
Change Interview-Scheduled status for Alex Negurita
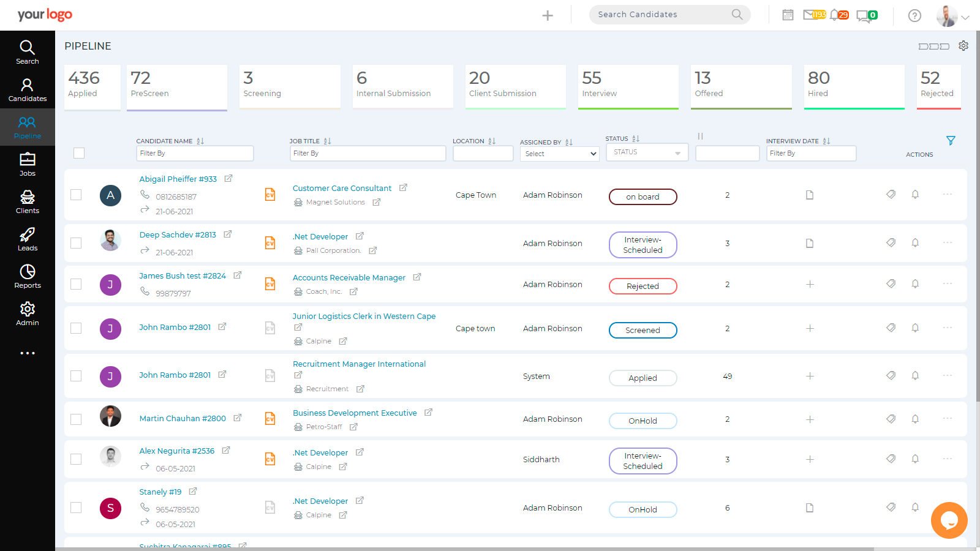[643, 461]
